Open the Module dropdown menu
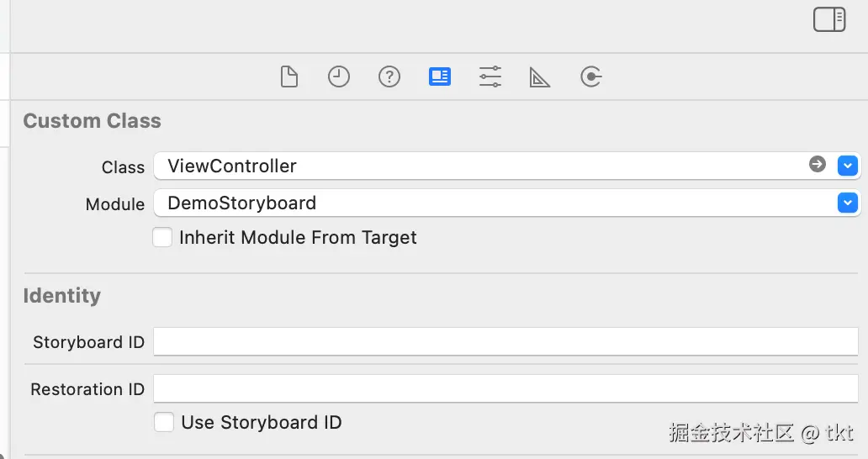Screen dimensions: 868x459 [847, 203]
